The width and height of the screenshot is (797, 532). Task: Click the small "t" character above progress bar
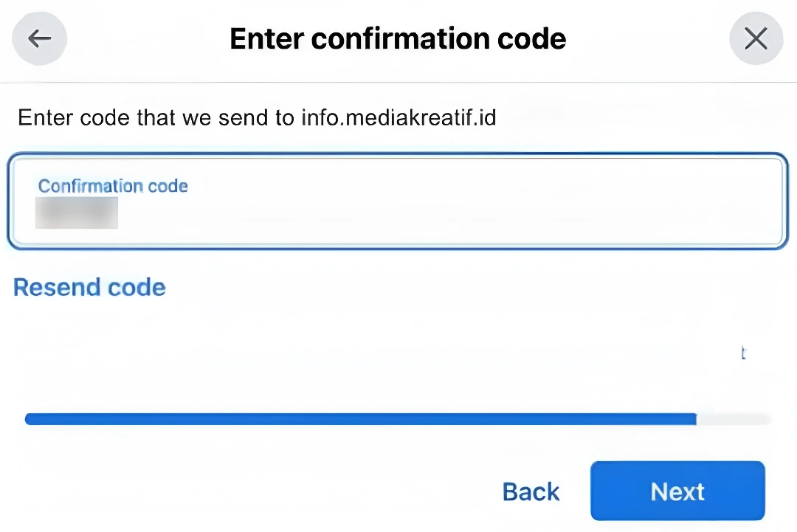coord(743,353)
